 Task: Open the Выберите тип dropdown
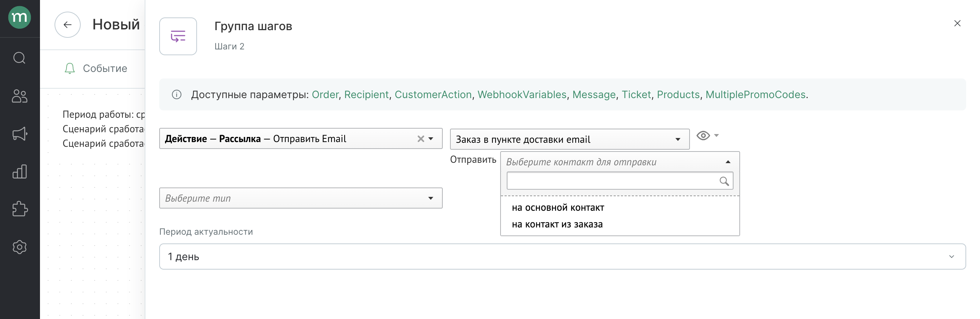(301, 198)
